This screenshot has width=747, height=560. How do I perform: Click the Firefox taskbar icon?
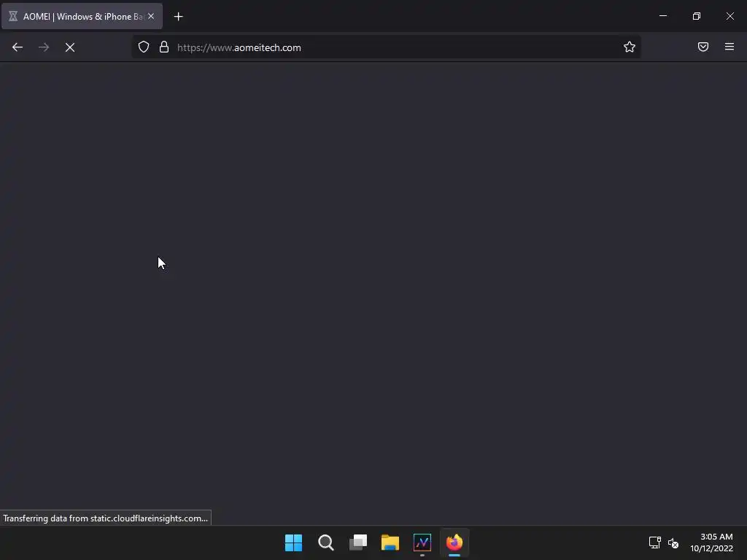pos(454,542)
